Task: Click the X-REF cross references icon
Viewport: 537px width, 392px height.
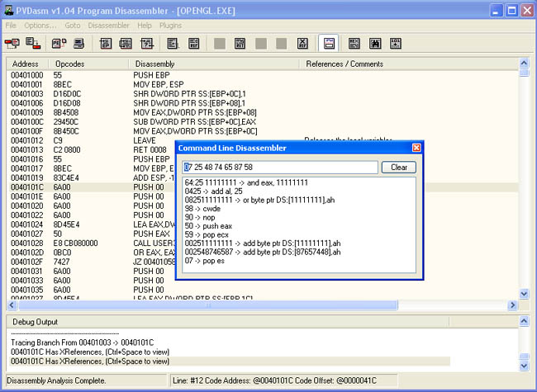Action: (x=302, y=42)
